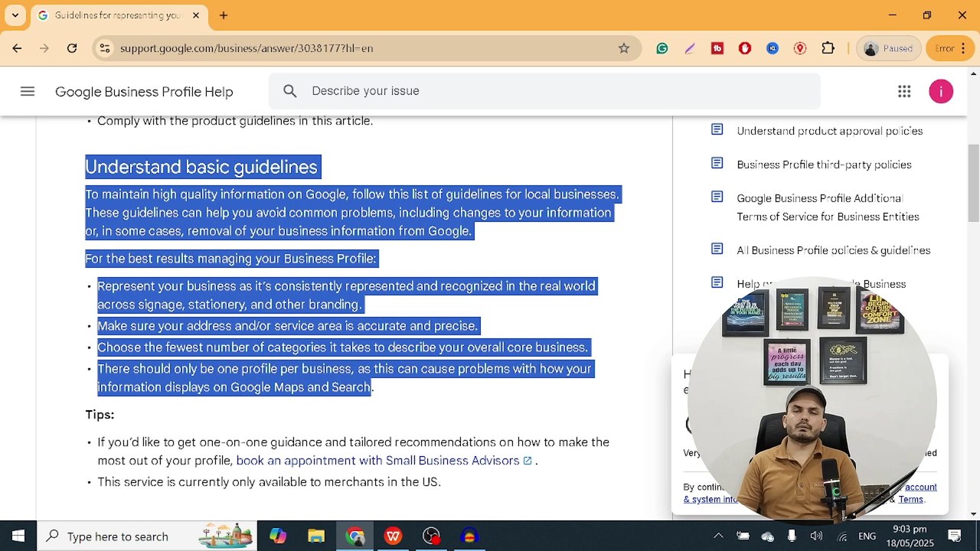This screenshot has width=980, height=551.
Task: Open the Windows Start menu
Action: pyautogui.click(x=18, y=536)
